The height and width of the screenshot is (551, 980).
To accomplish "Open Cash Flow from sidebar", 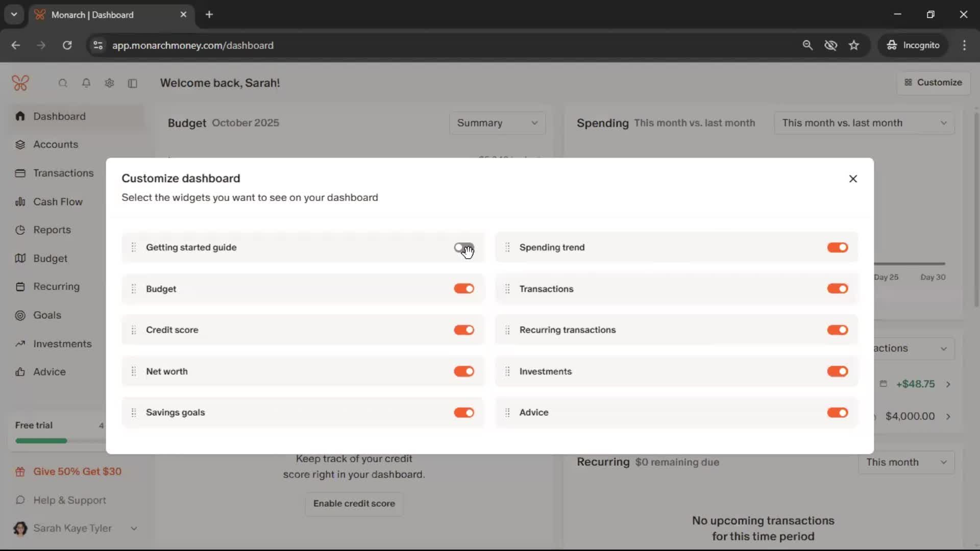I will coord(58,202).
